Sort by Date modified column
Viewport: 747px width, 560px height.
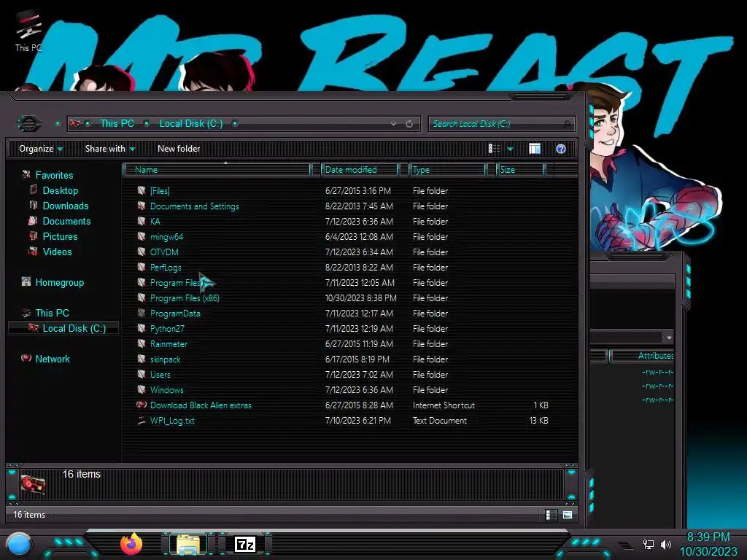360,169
